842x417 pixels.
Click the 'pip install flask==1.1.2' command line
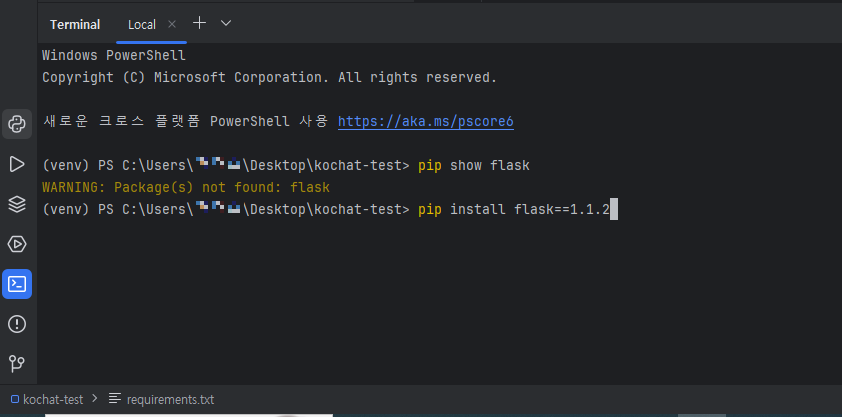click(514, 209)
